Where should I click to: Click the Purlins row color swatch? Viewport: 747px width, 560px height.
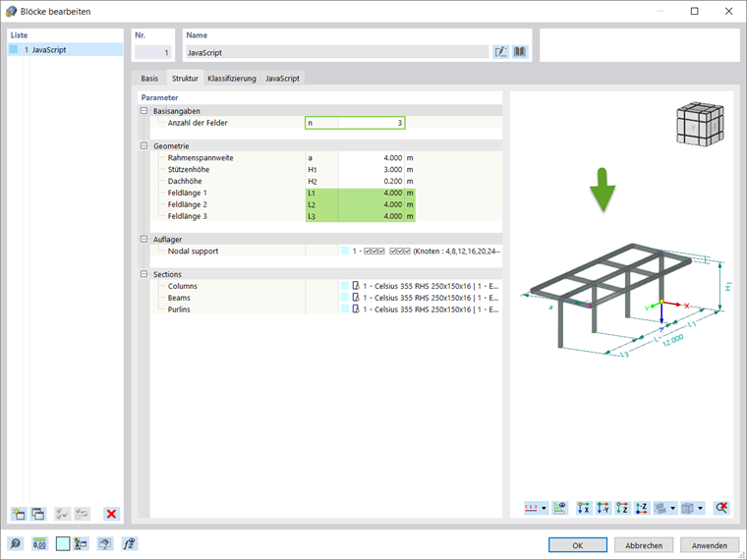[x=345, y=309]
